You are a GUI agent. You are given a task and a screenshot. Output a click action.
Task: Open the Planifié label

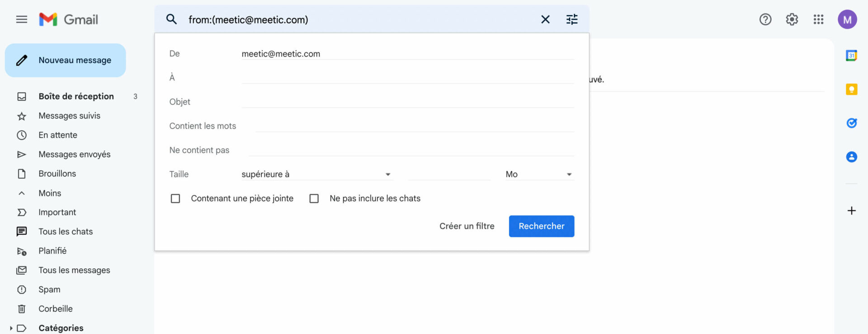pos(52,251)
